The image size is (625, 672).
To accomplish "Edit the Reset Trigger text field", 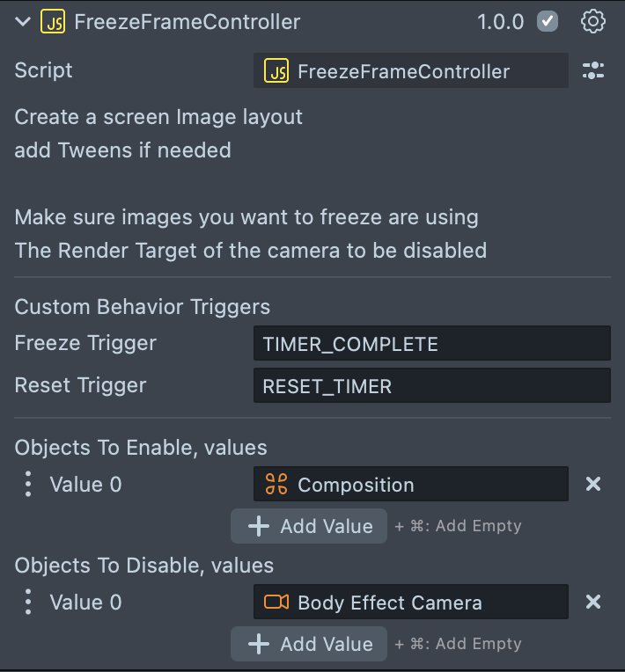I will [x=431, y=385].
